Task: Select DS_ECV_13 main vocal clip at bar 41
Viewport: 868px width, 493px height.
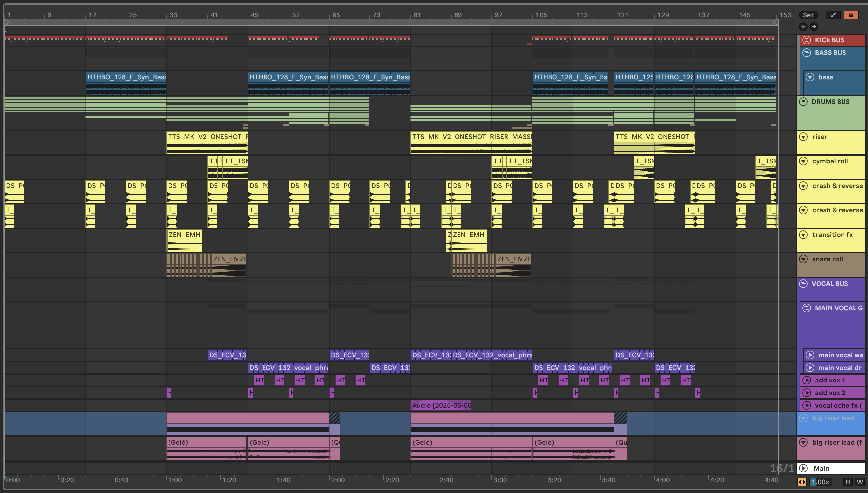Action: (227, 355)
